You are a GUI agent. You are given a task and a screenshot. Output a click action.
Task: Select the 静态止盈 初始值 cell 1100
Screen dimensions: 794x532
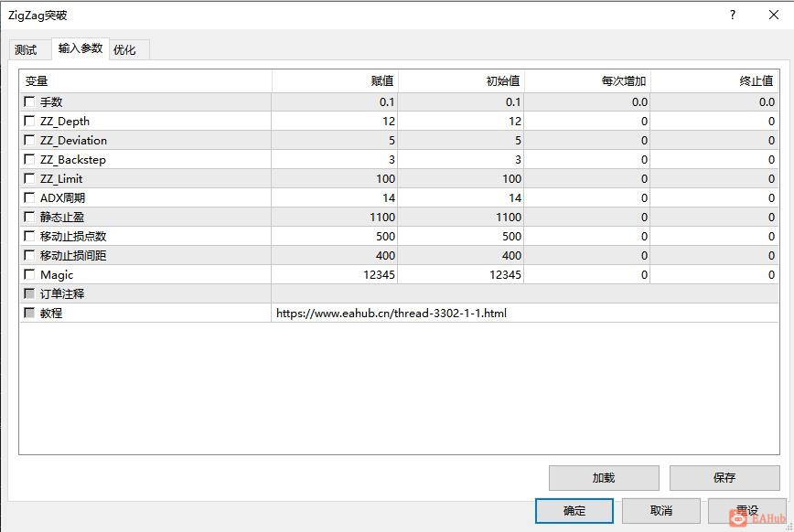(x=461, y=218)
